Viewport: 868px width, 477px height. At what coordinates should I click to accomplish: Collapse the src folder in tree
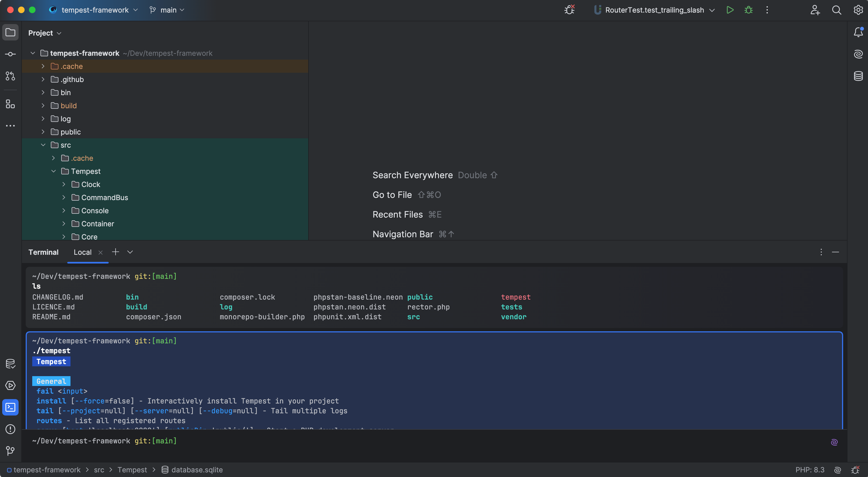pyautogui.click(x=43, y=145)
